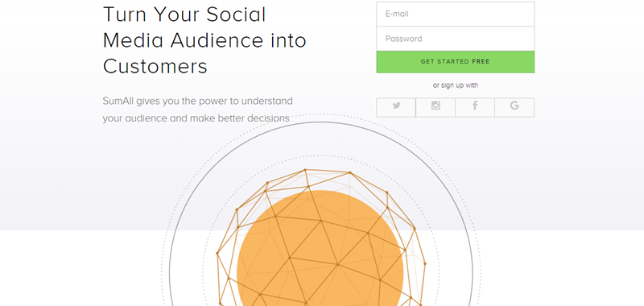Image resolution: width=644 pixels, height=306 pixels.
Task: Click the "or sign up with" label
Action: [455, 85]
